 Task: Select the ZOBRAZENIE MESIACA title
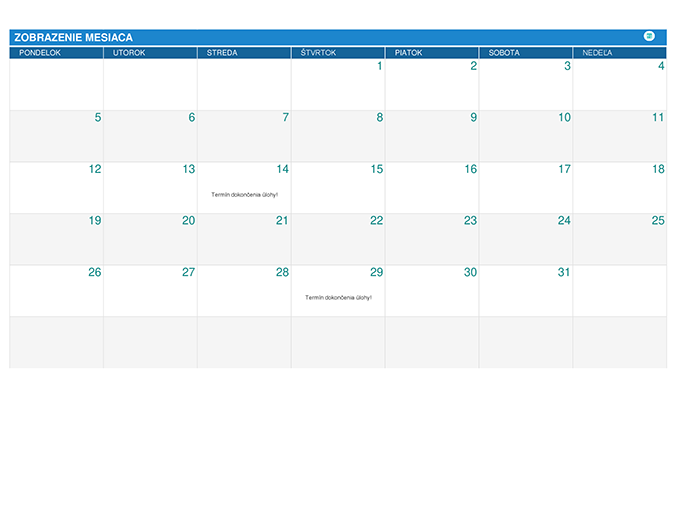coord(73,37)
